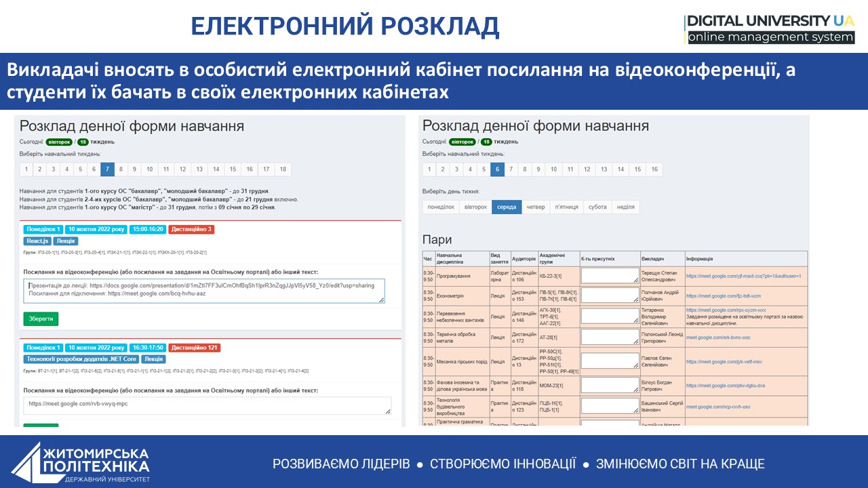868x488 pixels.
Task: Click the Digital University UA logo
Action: tap(770, 29)
